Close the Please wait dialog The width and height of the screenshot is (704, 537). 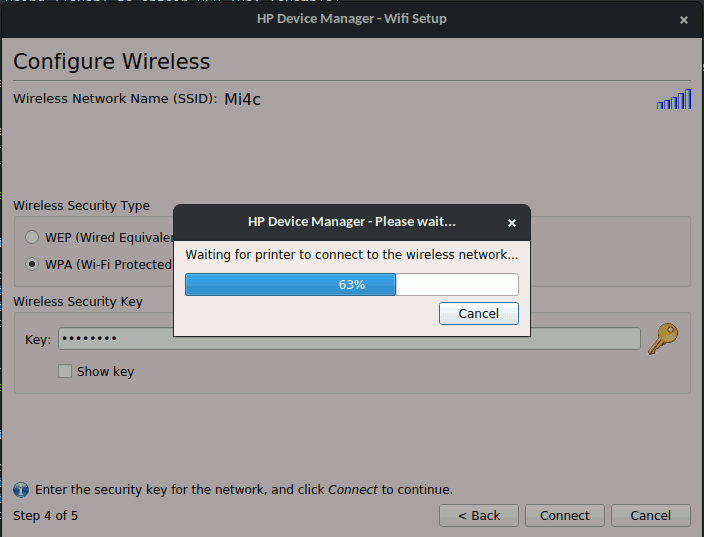[x=512, y=223]
